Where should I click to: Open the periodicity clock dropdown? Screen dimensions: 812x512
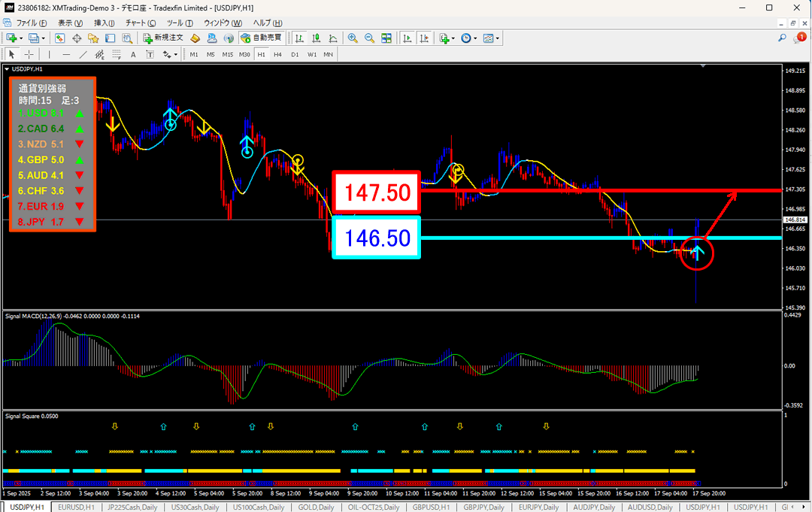(x=468, y=38)
